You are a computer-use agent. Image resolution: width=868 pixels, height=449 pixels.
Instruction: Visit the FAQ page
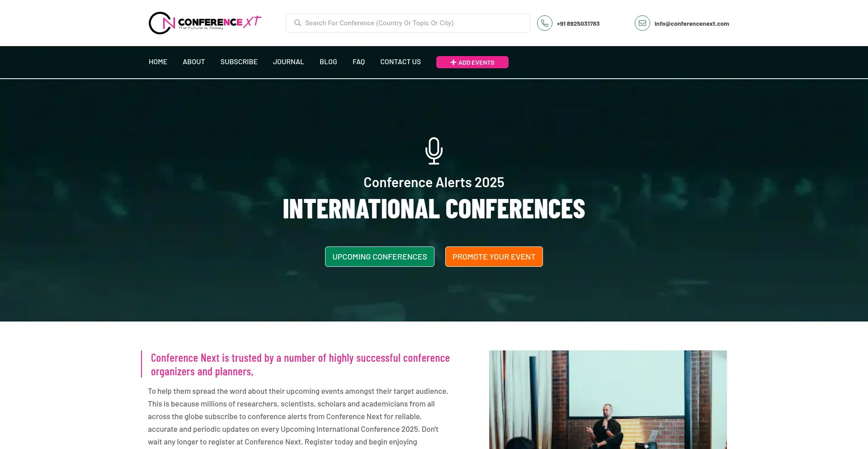click(359, 62)
